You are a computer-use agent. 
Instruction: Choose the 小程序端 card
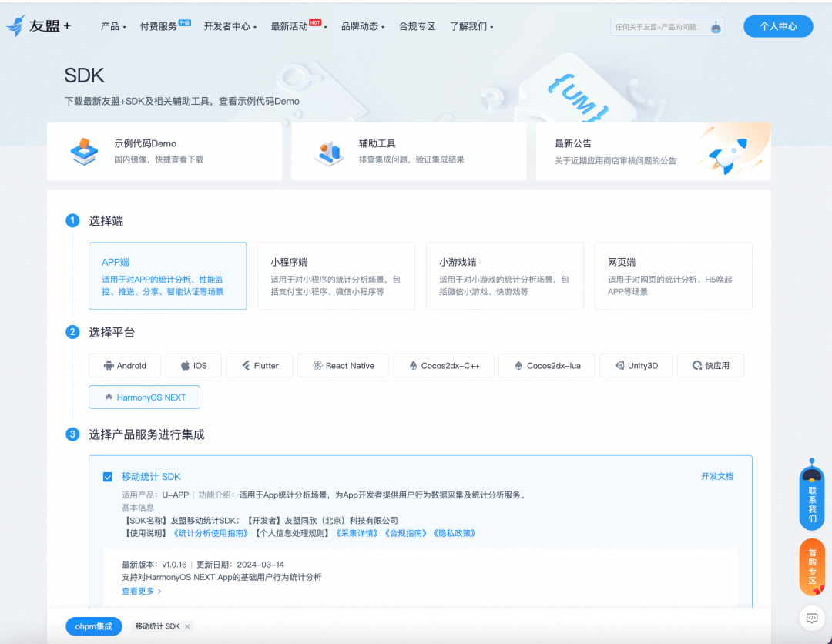[336, 276]
